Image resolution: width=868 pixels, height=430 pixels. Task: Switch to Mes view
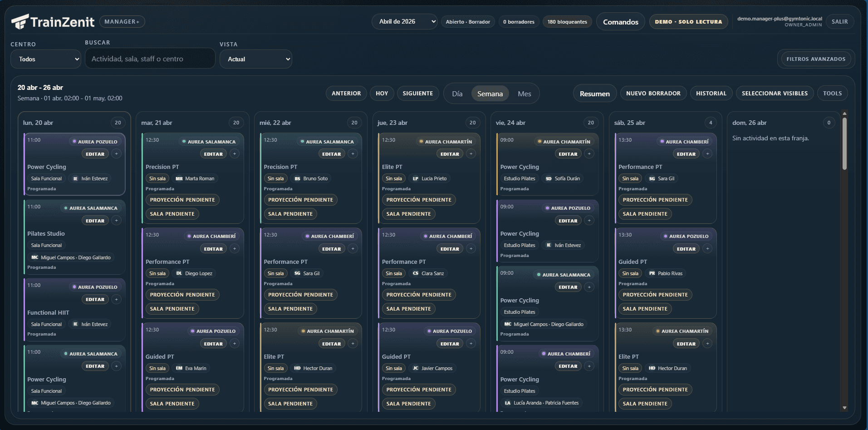pyautogui.click(x=525, y=94)
